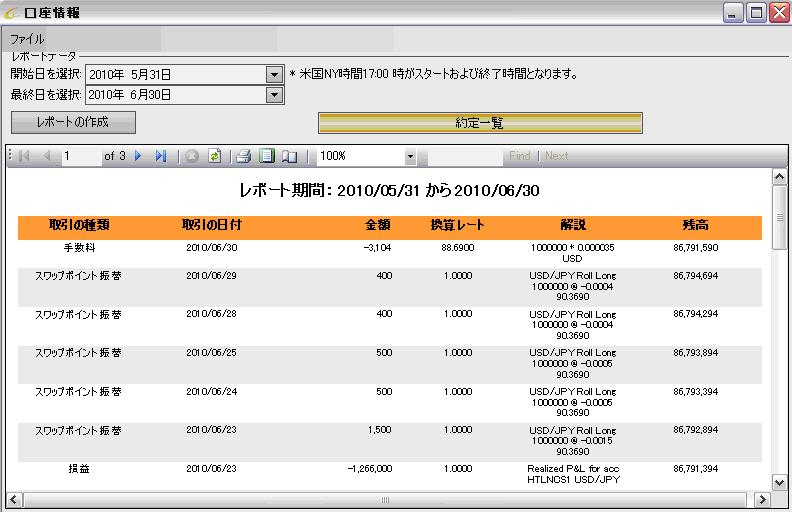
Task: Click the 解説 column header
Action: point(573,225)
